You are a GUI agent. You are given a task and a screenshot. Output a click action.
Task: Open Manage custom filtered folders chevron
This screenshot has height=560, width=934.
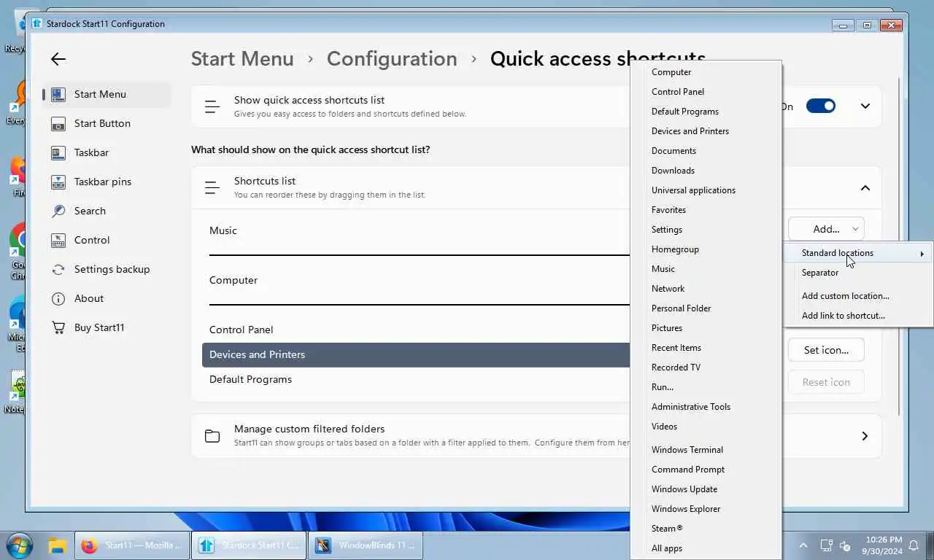point(865,436)
